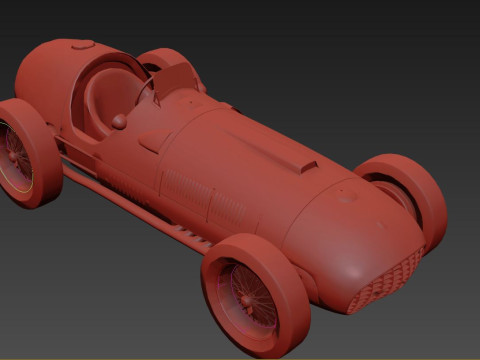Click the round knob beside the cockpit
480x360 pixels.
tap(119, 122)
